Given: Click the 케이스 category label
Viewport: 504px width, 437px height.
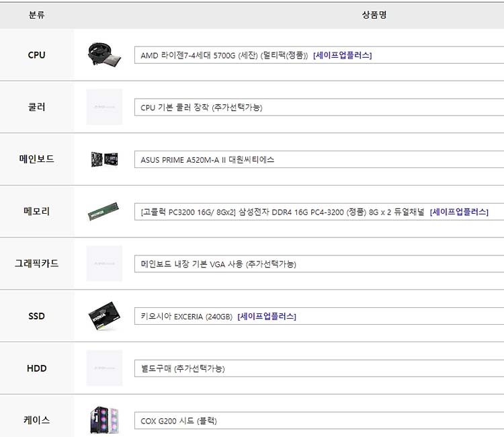Looking at the screenshot, I should point(37,420).
